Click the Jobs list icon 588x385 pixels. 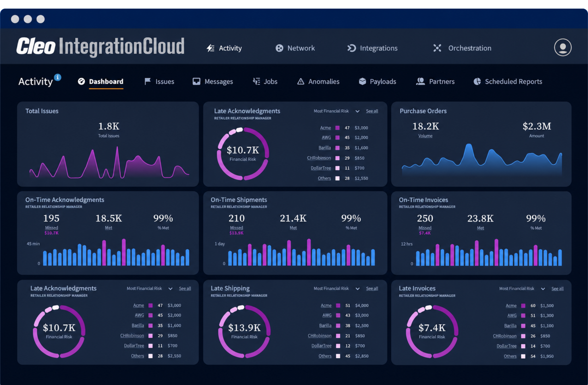(x=256, y=81)
